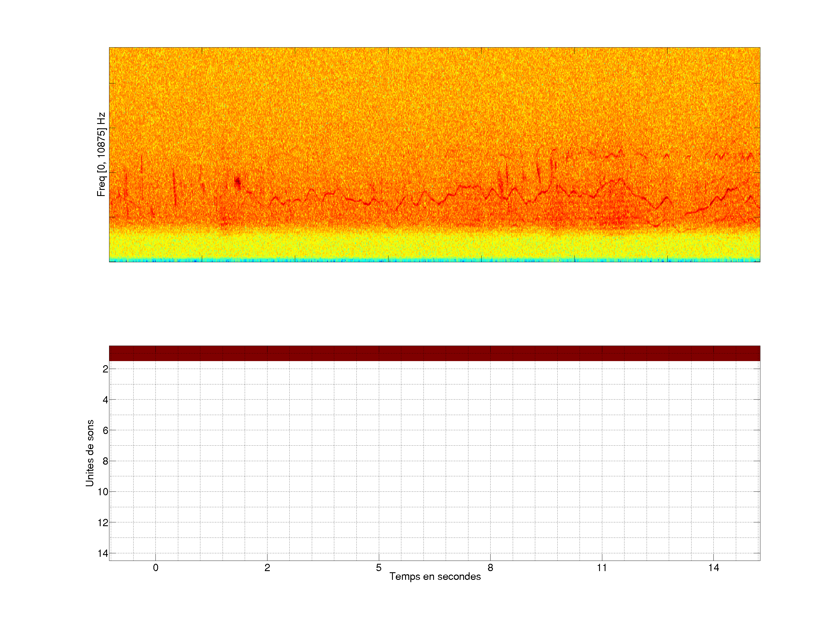Click y-axis tick label 8 of sound units
This screenshot has height=630, width=840.
[x=105, y=461]
